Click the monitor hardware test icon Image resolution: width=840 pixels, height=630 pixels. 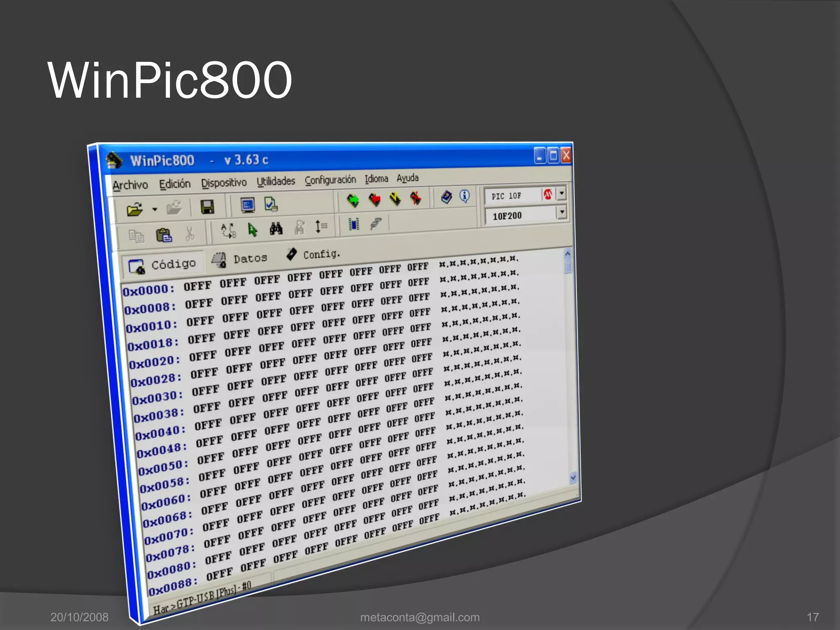pos(248,205)
